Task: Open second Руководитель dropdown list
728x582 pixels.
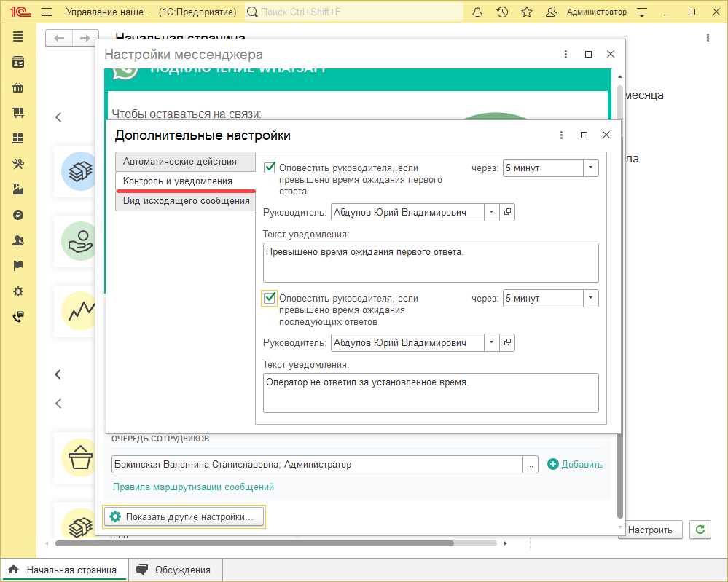Action: [x=492, y=342]
